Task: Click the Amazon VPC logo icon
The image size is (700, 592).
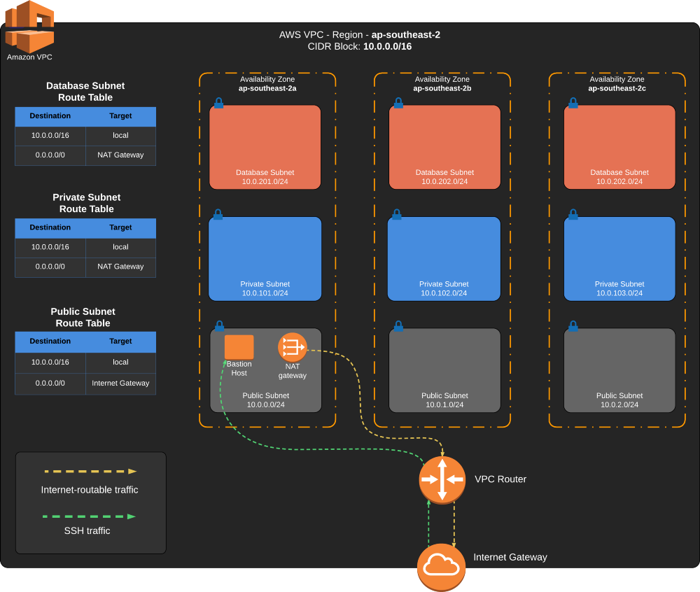Action: pos(29,28)
